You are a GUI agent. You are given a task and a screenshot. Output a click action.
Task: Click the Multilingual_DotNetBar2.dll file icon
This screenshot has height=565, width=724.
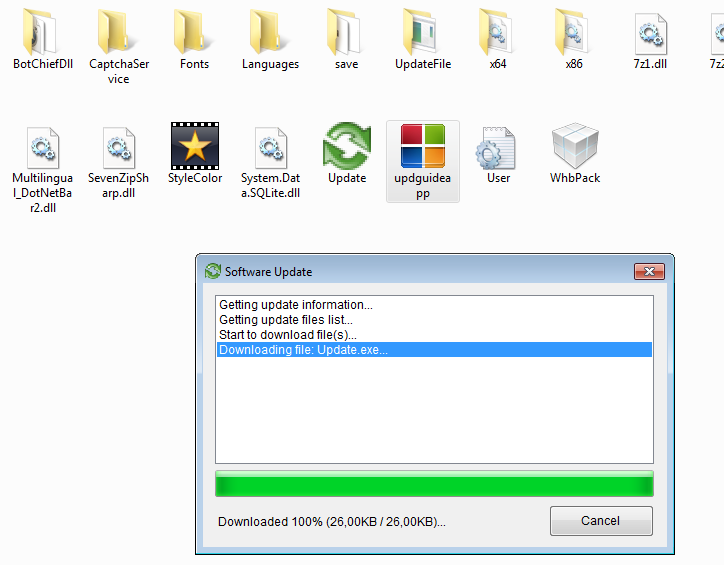click(x=42, y=146)
